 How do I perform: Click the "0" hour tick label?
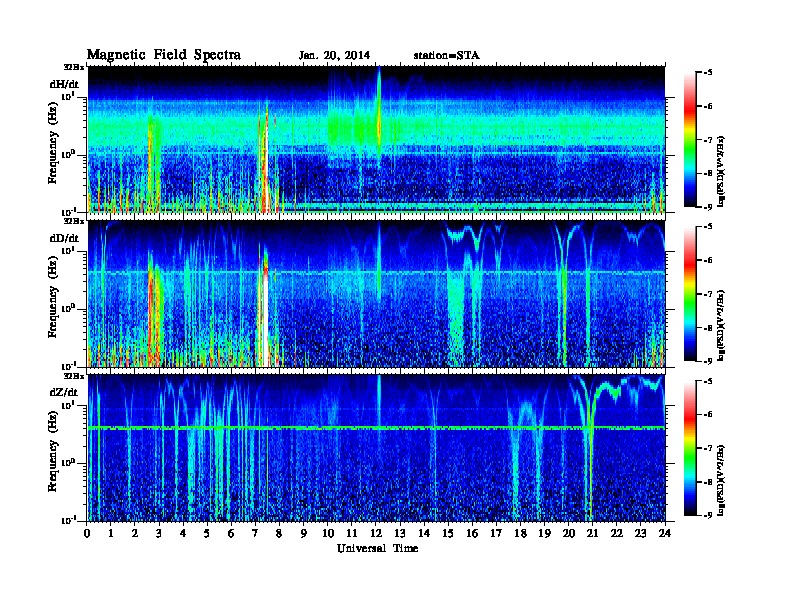coord(87,534)
